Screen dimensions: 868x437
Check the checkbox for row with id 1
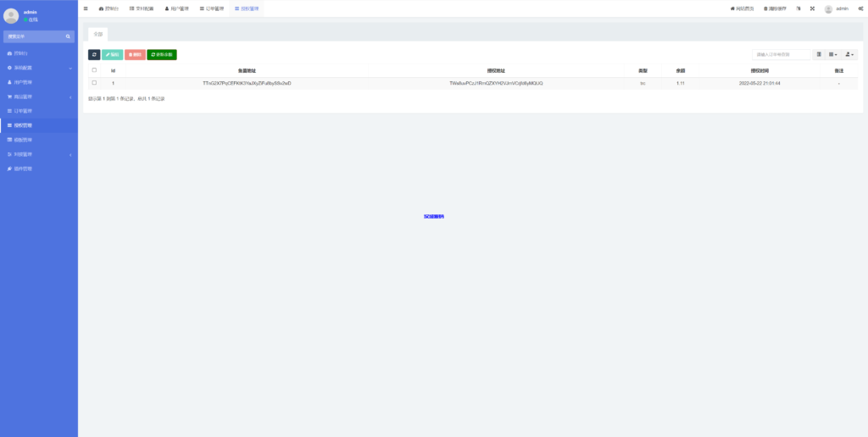[94, 83]
